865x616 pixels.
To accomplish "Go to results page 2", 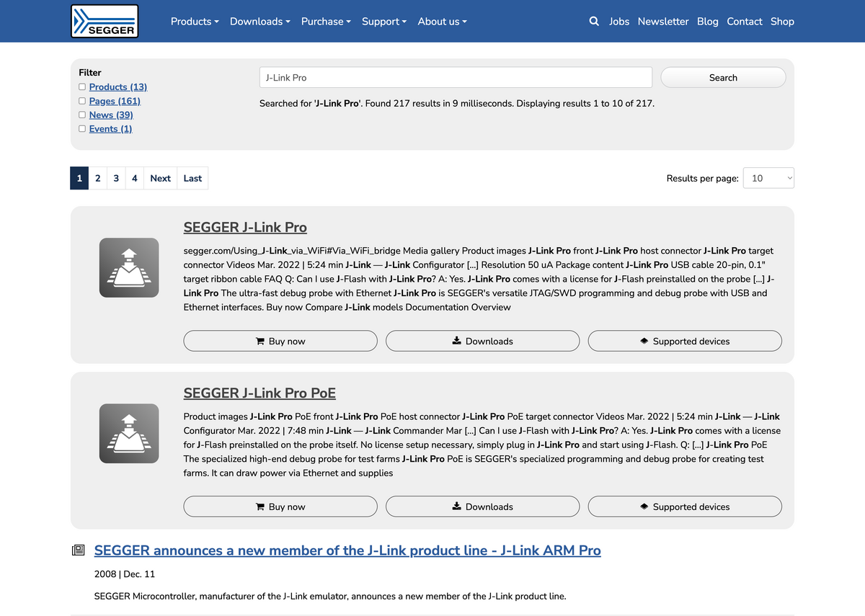I will click(x=98, y=178).
